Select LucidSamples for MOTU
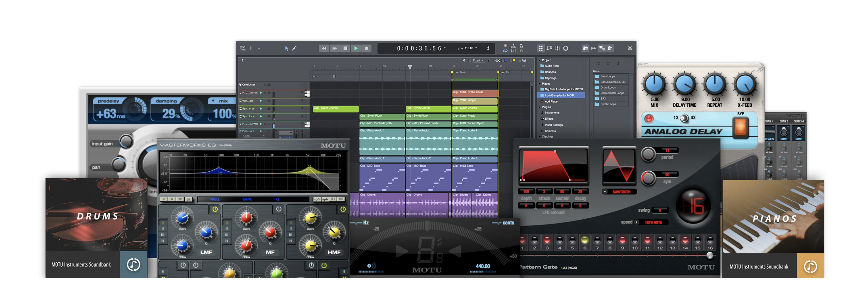This screenshot has width=868, height=308. coord(560,95)
